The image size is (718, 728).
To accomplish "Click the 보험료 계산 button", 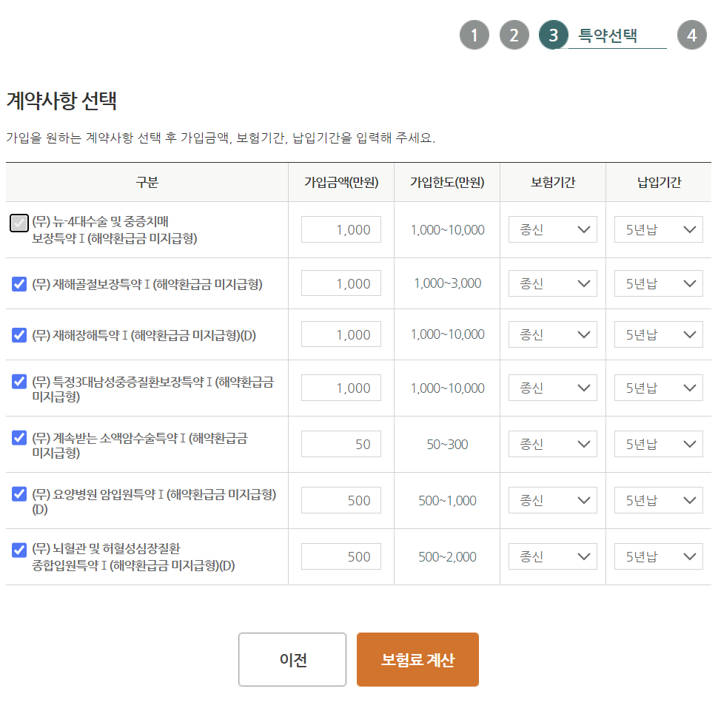I will tap(417, 659).
